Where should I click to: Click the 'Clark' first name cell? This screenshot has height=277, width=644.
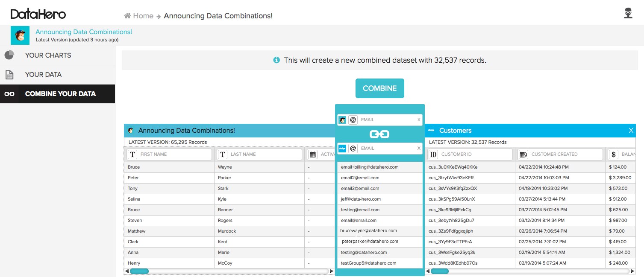tap(169, 242)
